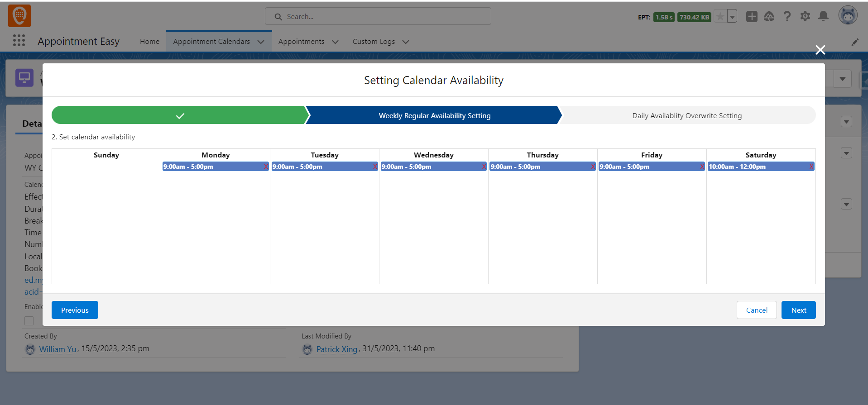Open the Custom Logs dropdown chevron
The image size is (868, 405).
(406, 42)
